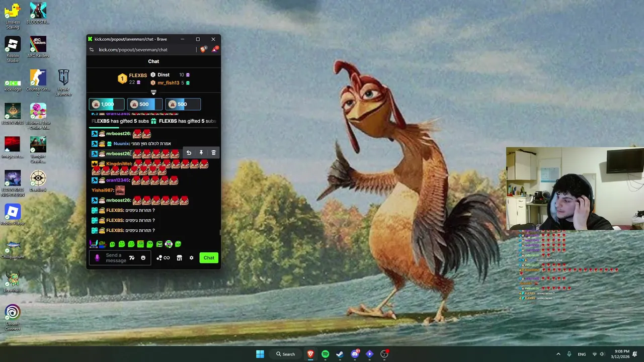Delete mrboost26's highlighted chat message
Screen dimensions: 644x362
click(x=213, y=153)
